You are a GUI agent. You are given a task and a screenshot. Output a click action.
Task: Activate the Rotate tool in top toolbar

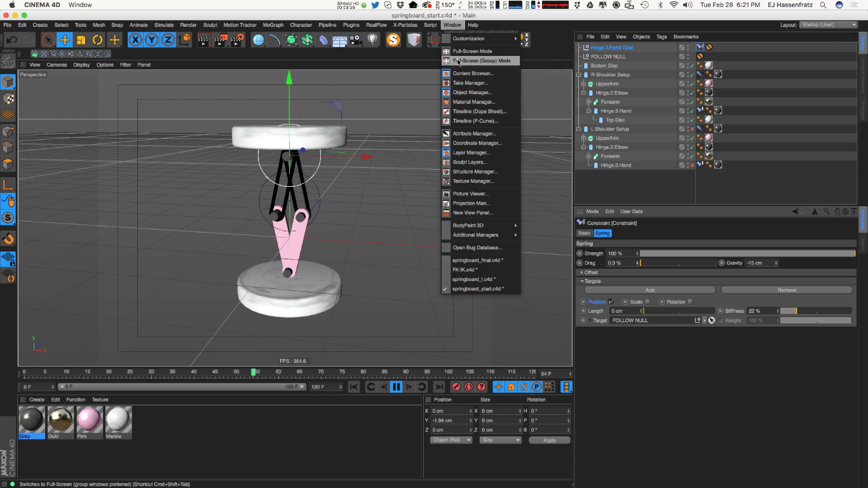(98, 40)
